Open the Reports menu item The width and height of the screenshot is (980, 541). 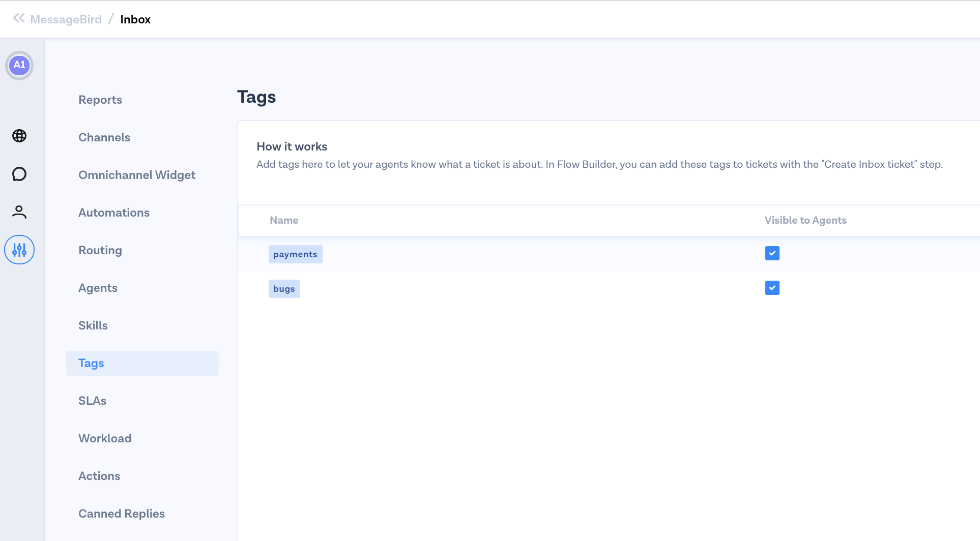point(100,100)
